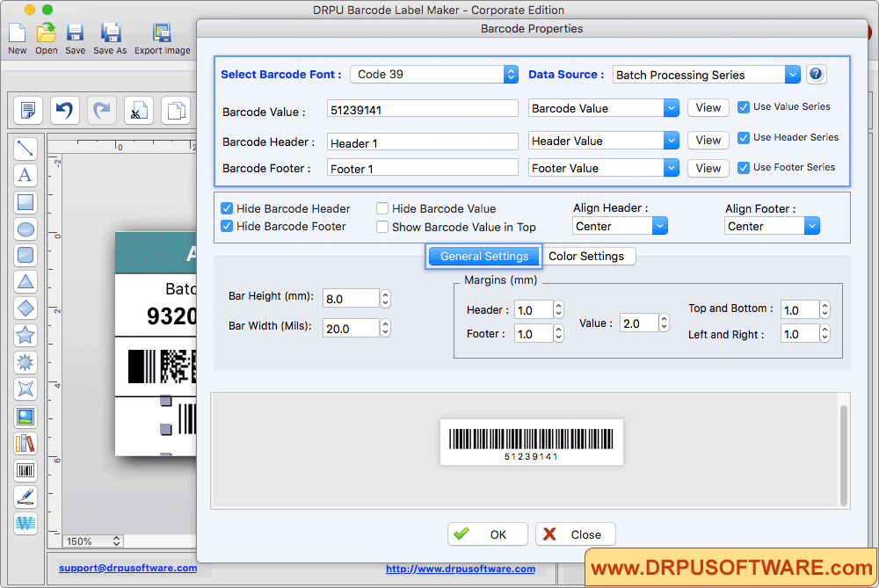
Task: Select the Rounded Rectangle tool
Action: pos(25,255)
